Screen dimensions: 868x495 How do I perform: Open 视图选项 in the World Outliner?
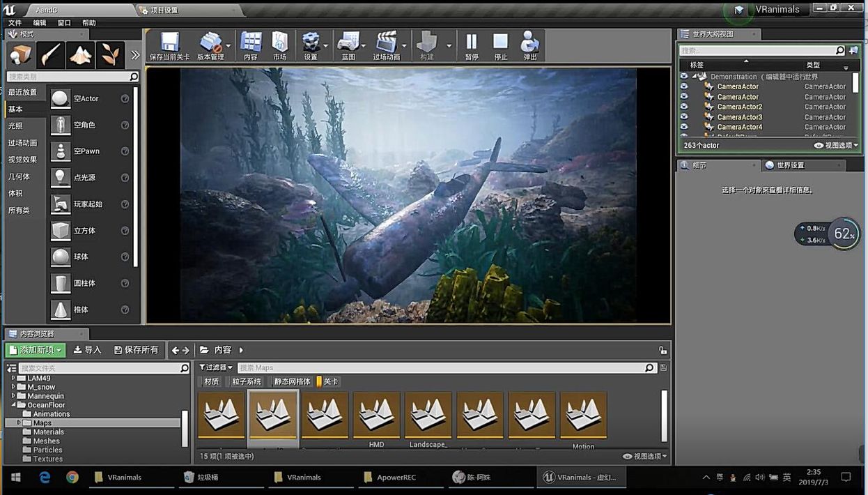click(x=836, y=145)
